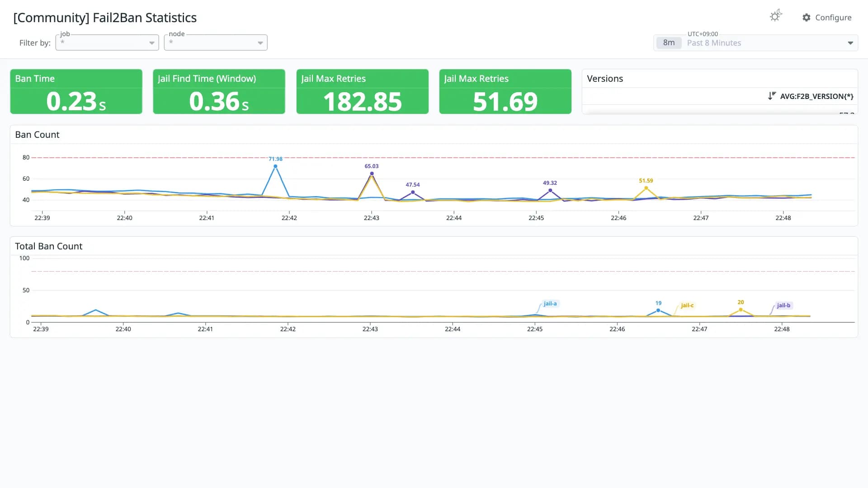Viewport: 868px width, 488px height.
Task: Open the job filter dropdown
Action: point(107,42)
